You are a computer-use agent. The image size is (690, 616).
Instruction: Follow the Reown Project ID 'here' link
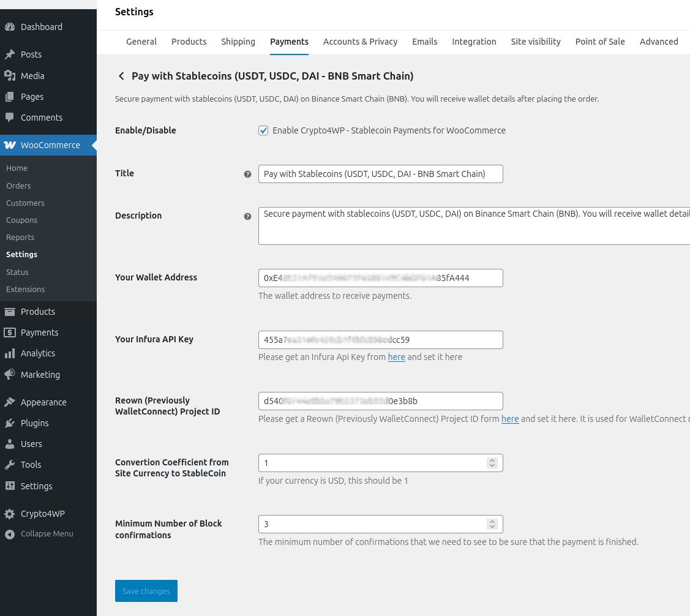click(509, 419)
